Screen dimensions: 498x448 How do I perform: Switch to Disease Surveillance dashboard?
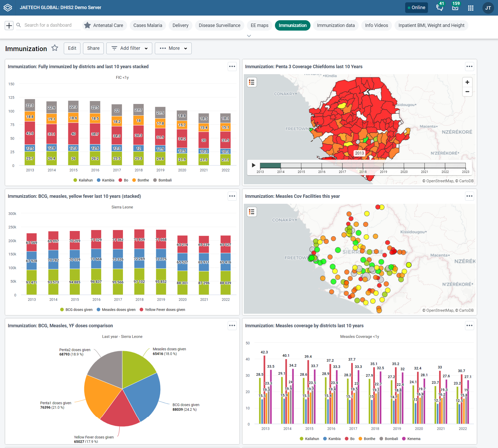[x=219, y=25]
